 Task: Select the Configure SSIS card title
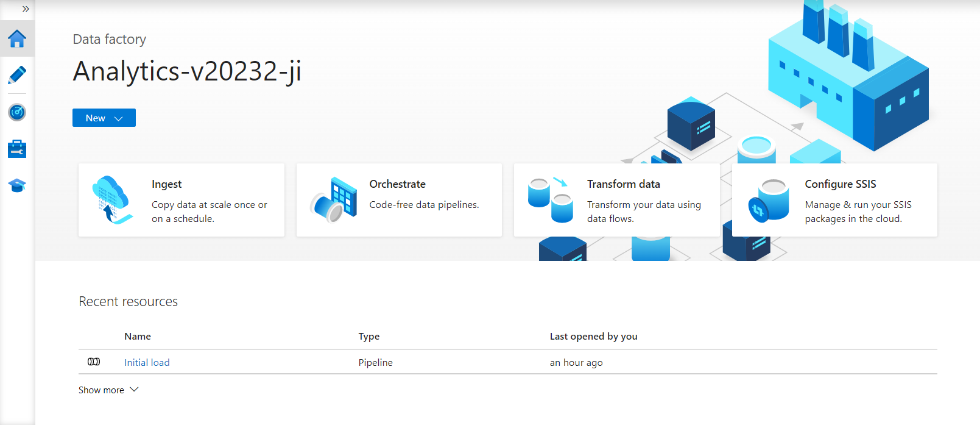point(840,184)
